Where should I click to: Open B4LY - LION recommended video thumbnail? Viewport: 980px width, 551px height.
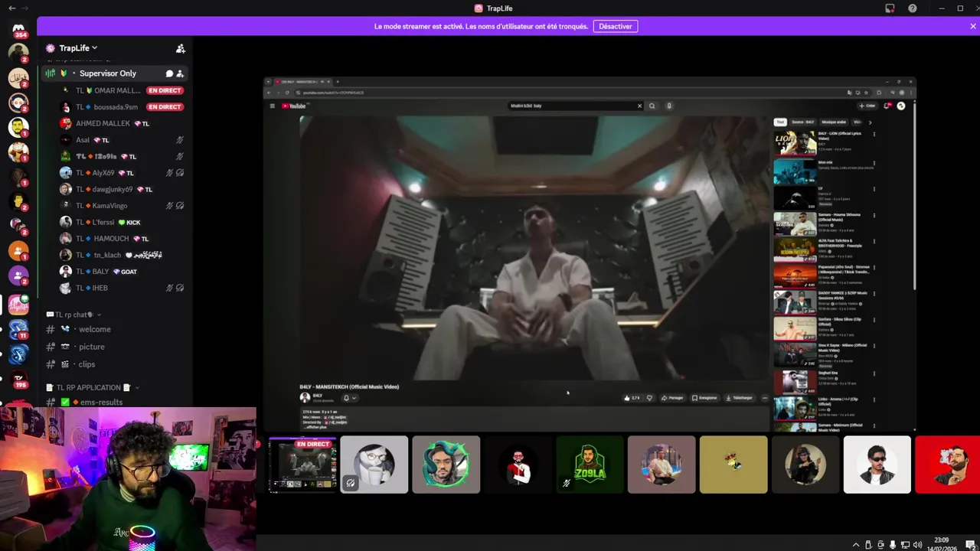tap(795, 143)
